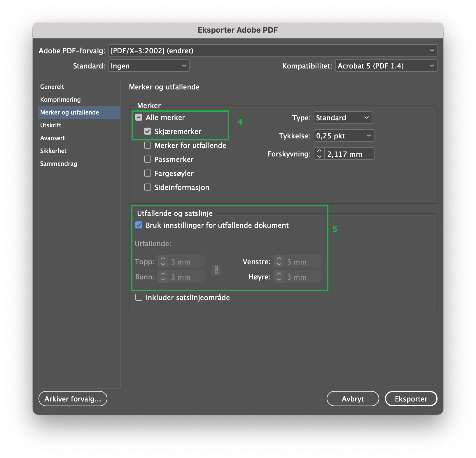This screenshot has height=458, width=476.
Task: Uncheck the Skjæremerker checkbox
Action: pyautogui.click(x=148, y=131)
